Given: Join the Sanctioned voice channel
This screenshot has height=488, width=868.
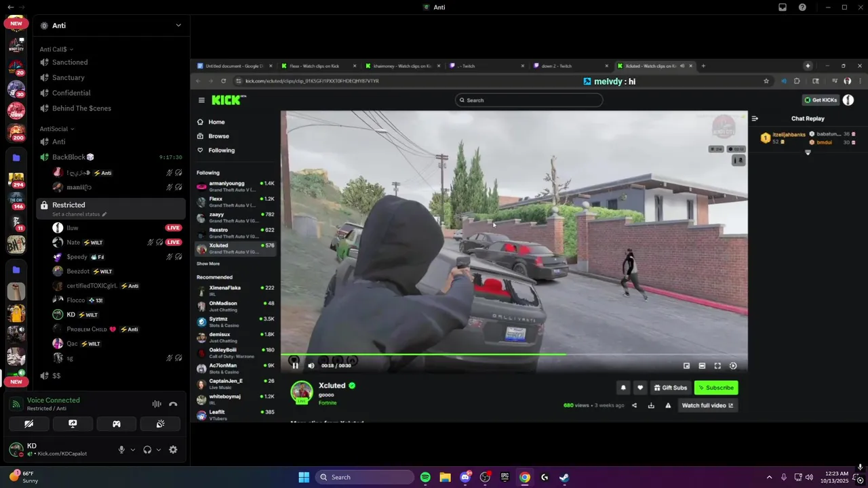Looking at the screenshot, I should click(111, 62).
